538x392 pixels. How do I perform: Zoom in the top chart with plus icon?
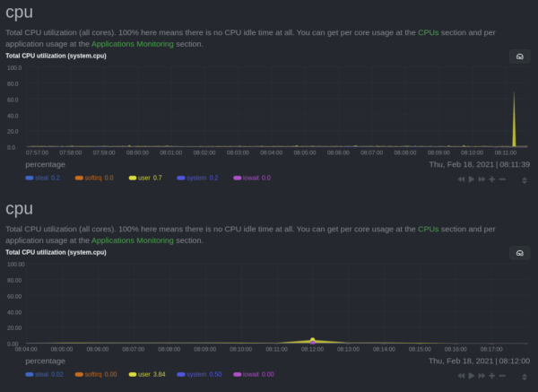coord(491,179)
